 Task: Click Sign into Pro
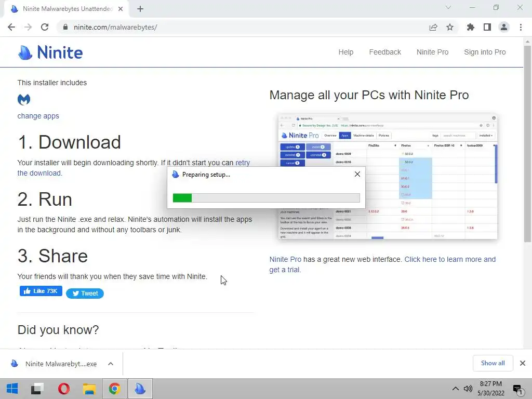point(485,52)
